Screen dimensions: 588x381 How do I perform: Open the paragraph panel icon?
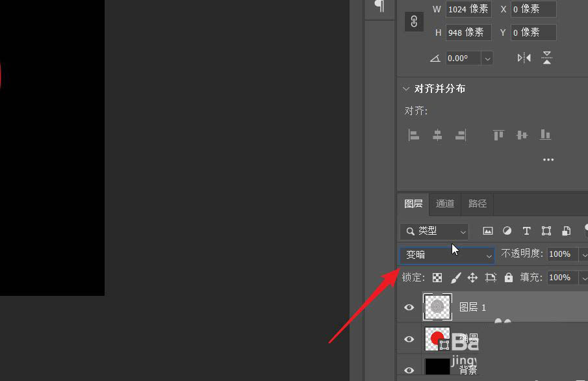click(380, 6)
